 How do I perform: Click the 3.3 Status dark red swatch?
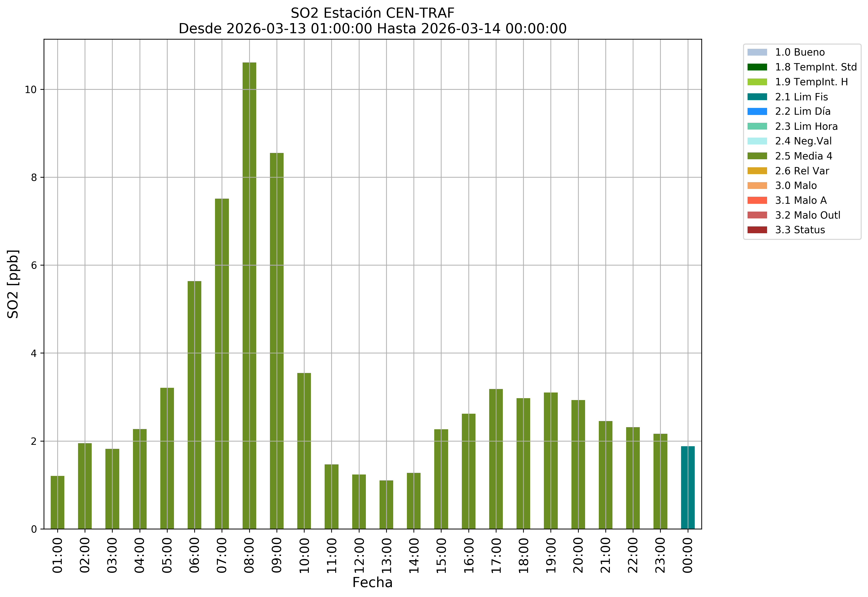[757, 230]
